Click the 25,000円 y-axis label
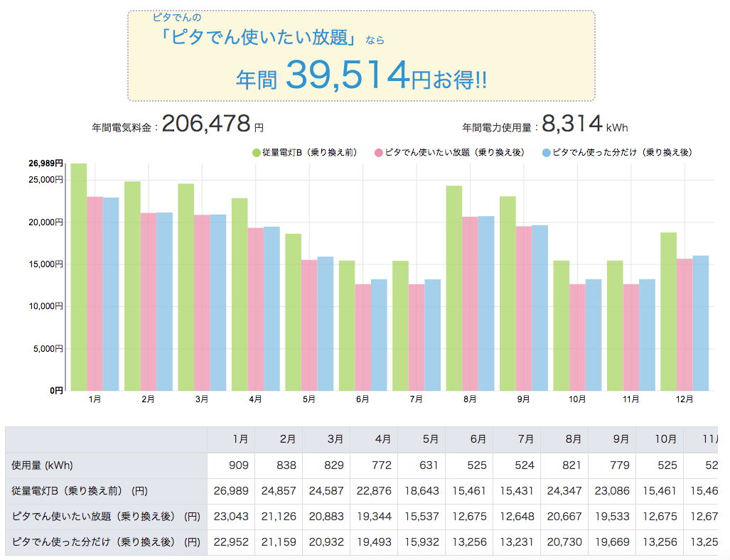 [x=45, y=180]
